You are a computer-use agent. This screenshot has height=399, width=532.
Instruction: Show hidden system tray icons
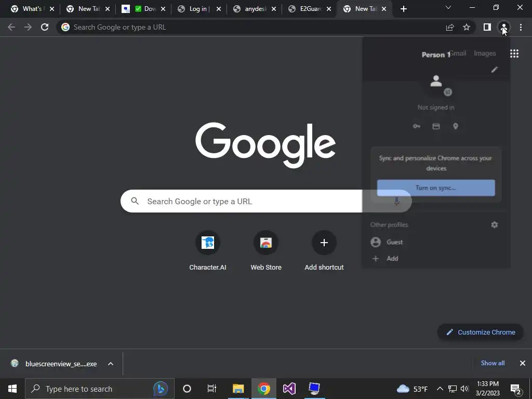point(440,389)
